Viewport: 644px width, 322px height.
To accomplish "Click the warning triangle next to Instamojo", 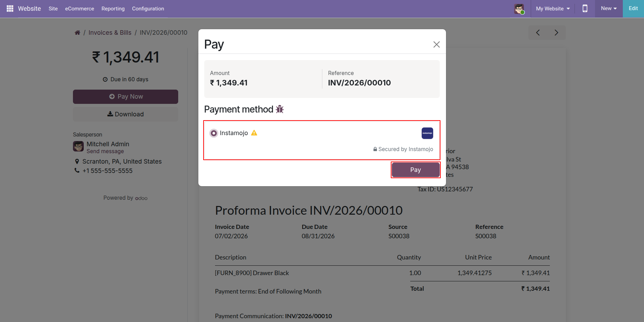I will 254,133.
